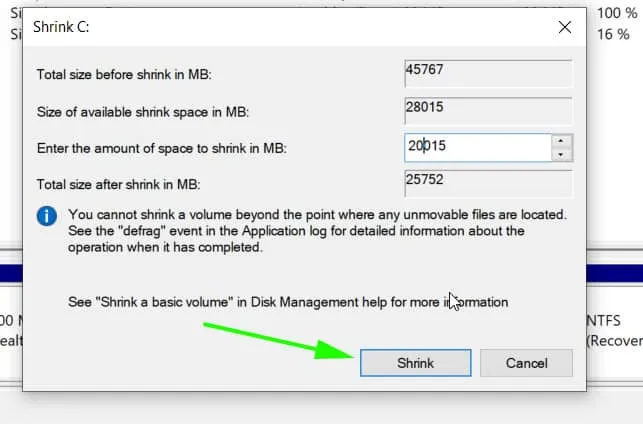Image resolution: width=643 pixels, height=424 pixels.
Task: Click the blue information icon
Action: point(46,215)
